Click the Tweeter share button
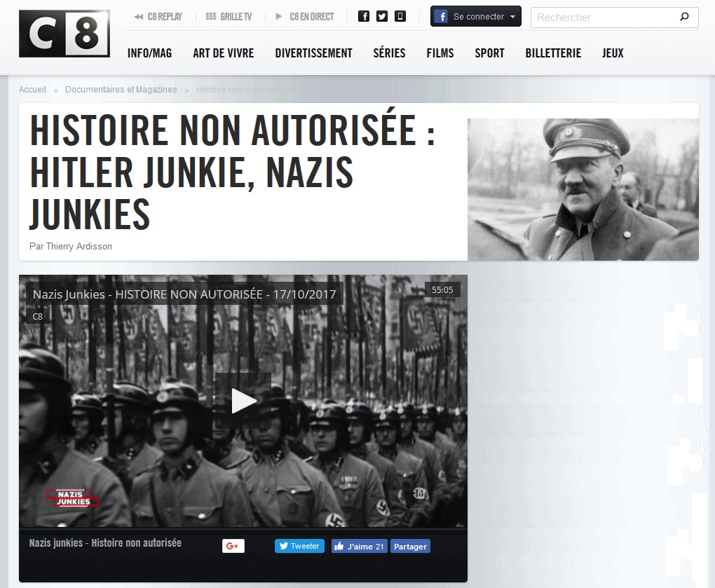The image size is (715, 588). (299, 546)
